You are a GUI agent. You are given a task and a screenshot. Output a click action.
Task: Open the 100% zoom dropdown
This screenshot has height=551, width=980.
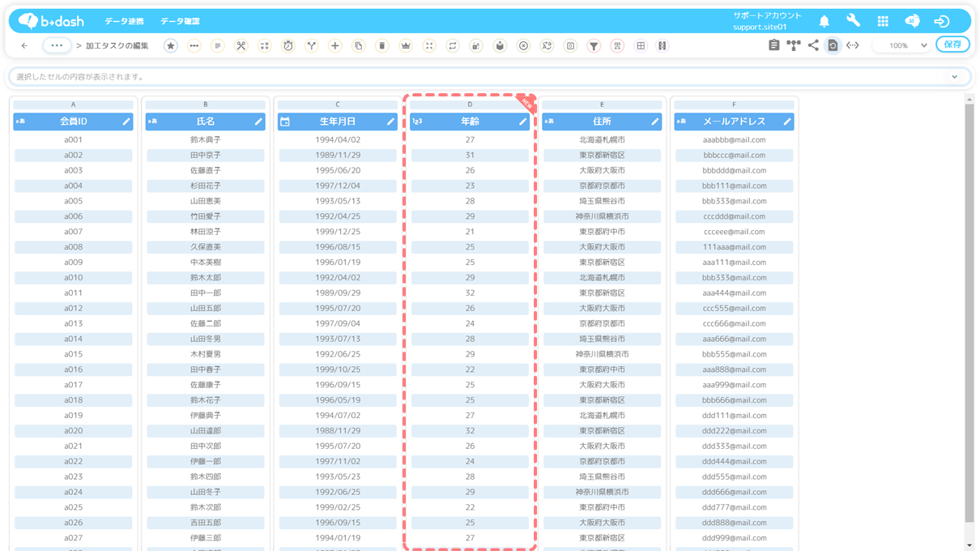click(x=903, y=46)
